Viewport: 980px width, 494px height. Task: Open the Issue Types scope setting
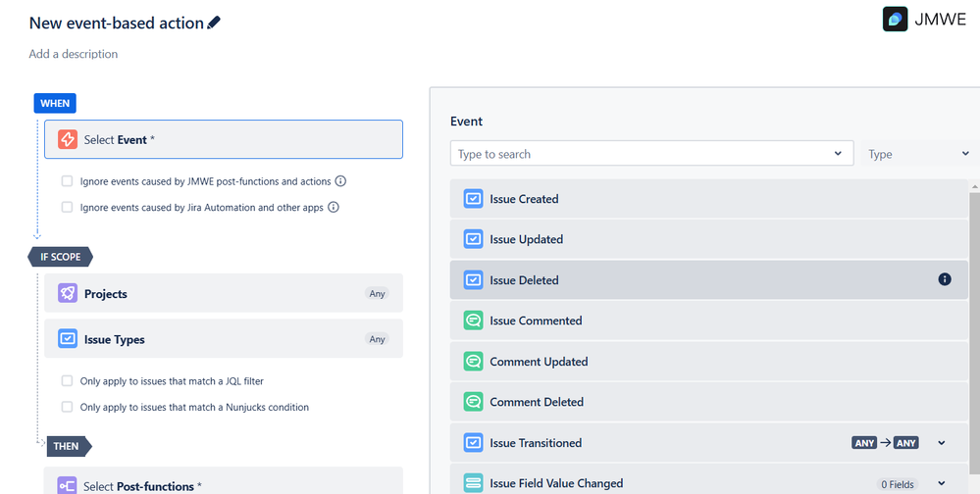(x=223, y=338)
